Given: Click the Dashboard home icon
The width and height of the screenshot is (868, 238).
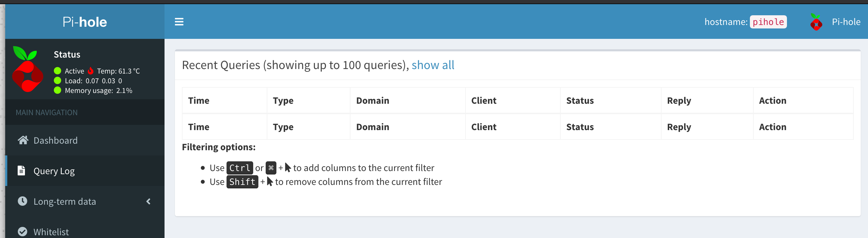Looking at the screenshot, I should coord(23,140).
